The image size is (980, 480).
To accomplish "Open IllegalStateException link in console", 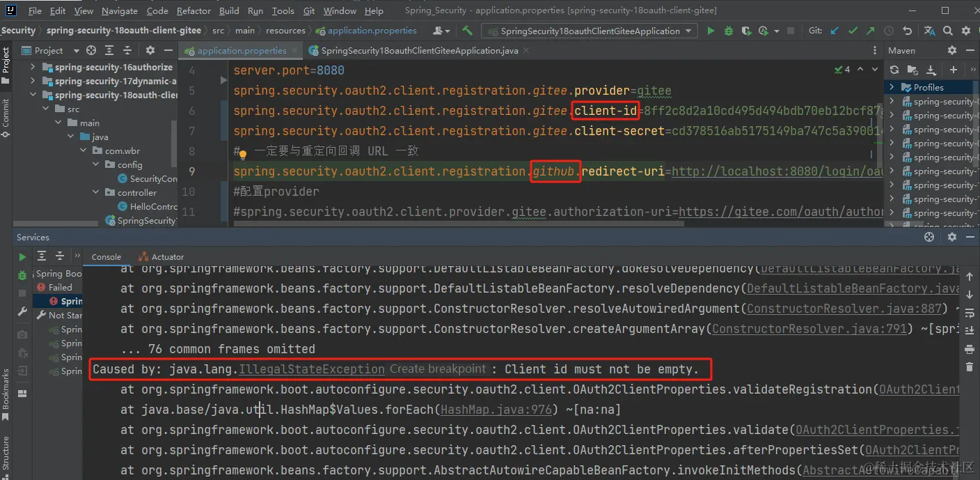I will [312, 369].
